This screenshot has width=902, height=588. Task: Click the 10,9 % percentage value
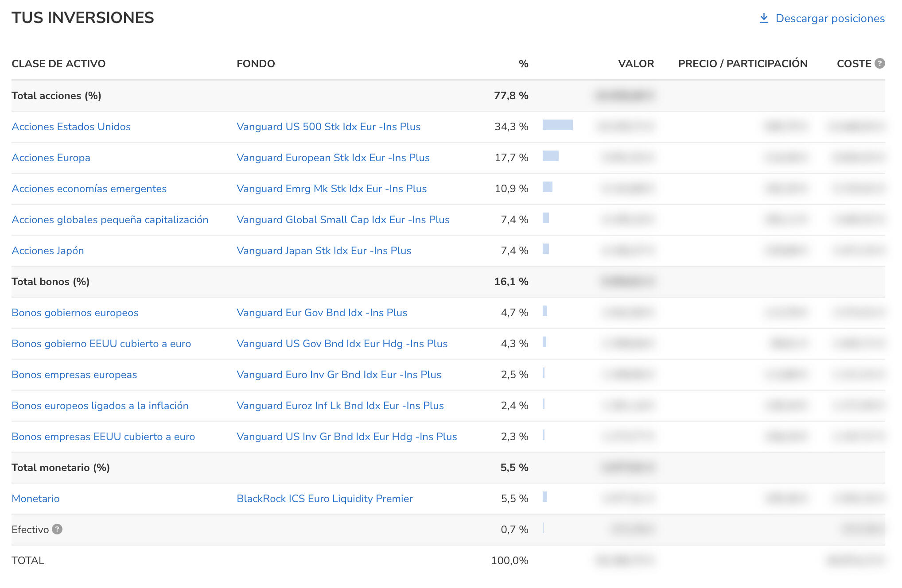pyautogui.click(x=512, y=189)
